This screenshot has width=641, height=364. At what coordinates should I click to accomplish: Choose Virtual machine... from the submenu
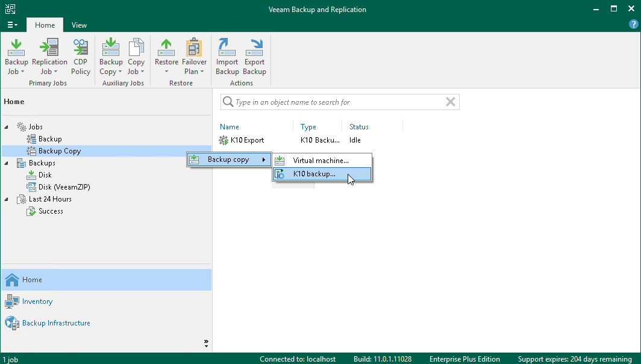pos(321,161)
